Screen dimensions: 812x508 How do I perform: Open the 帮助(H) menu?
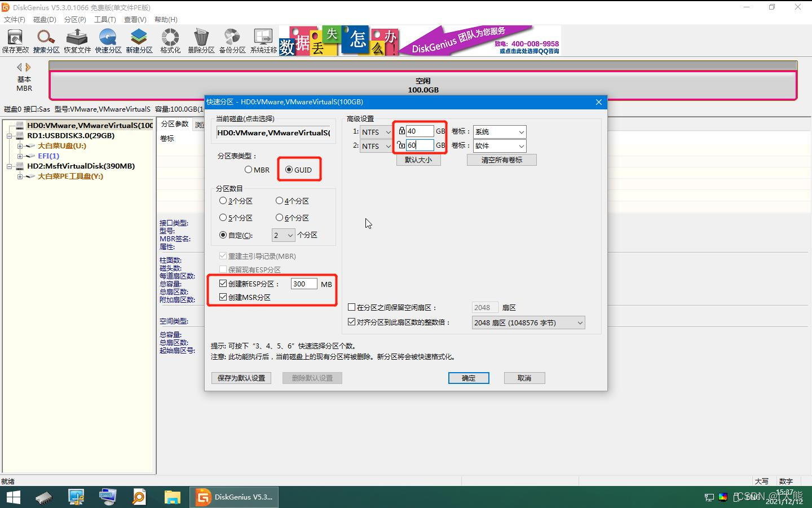click(166, 19)
